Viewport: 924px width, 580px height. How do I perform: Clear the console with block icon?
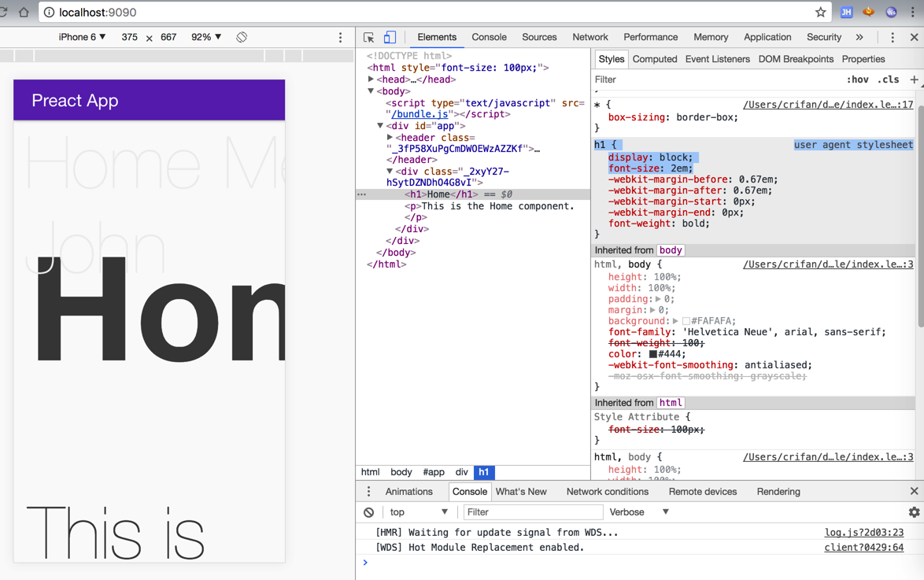coord(369,512)
